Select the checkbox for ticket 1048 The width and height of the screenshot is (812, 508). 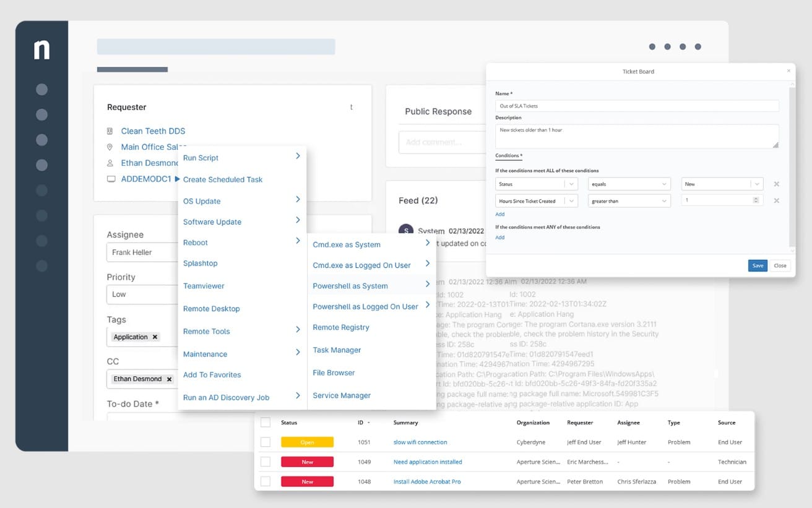[x=266, y=481]
